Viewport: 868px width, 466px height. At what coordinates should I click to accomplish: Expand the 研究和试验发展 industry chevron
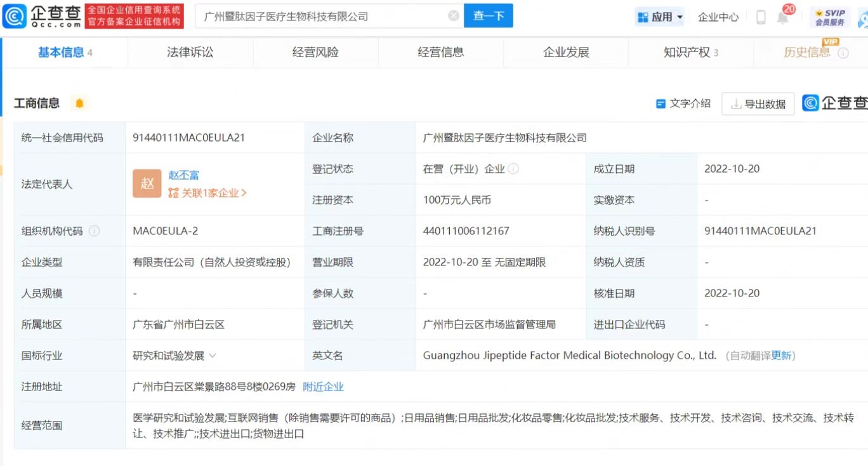[x=213, y=356]
